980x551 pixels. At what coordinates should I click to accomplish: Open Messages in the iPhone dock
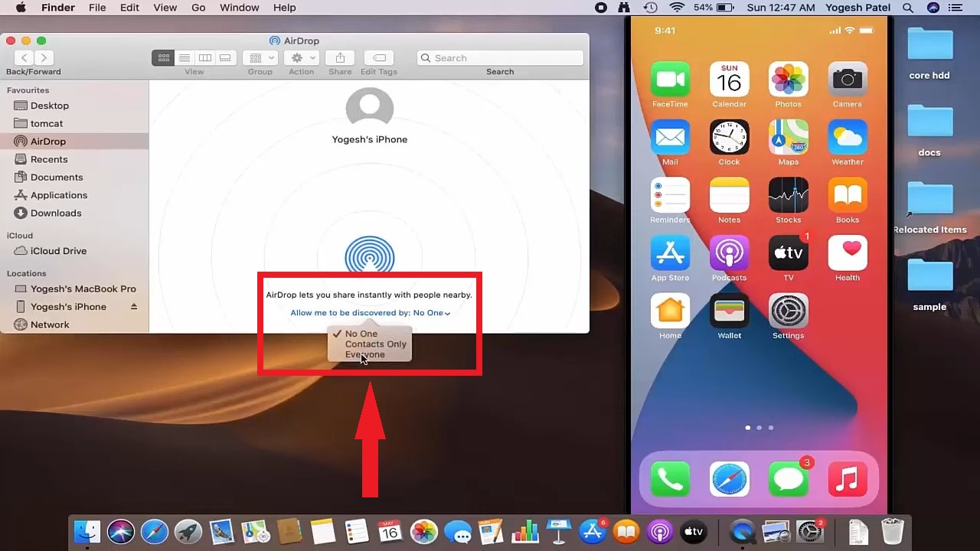[x=789, y=480]
